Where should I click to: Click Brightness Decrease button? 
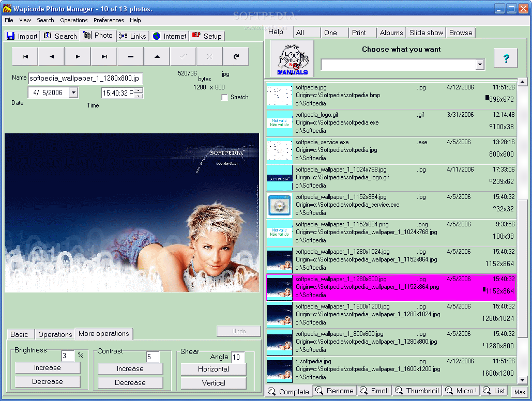pyautogui.click(x=48, y=382)
